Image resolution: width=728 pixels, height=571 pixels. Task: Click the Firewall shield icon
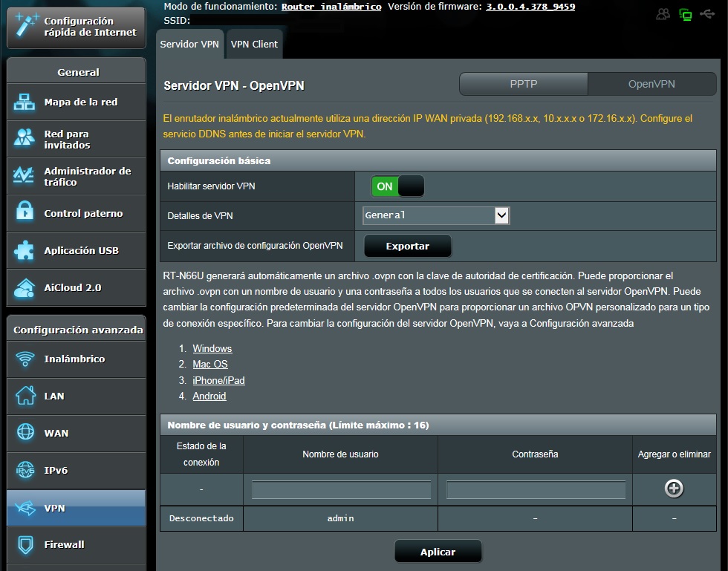(25, 545)
